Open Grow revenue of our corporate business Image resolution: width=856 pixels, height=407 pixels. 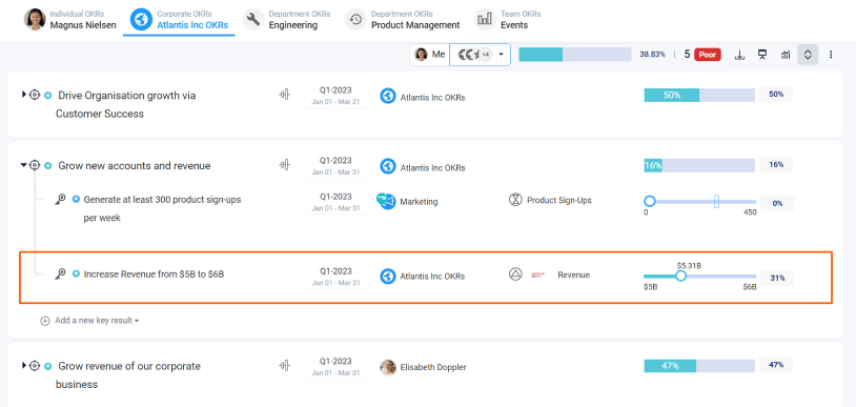tap(129, 375)
